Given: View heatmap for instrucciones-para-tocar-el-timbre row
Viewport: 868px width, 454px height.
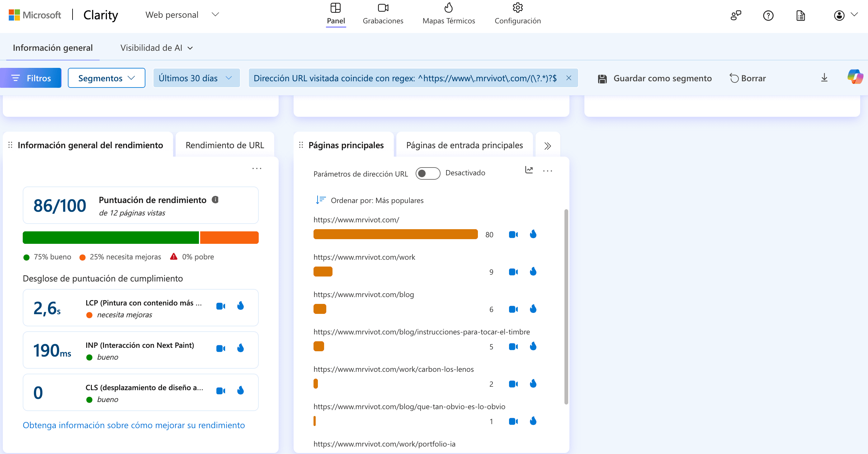Looking at the screenshot, I should click(x=533, y=346).
